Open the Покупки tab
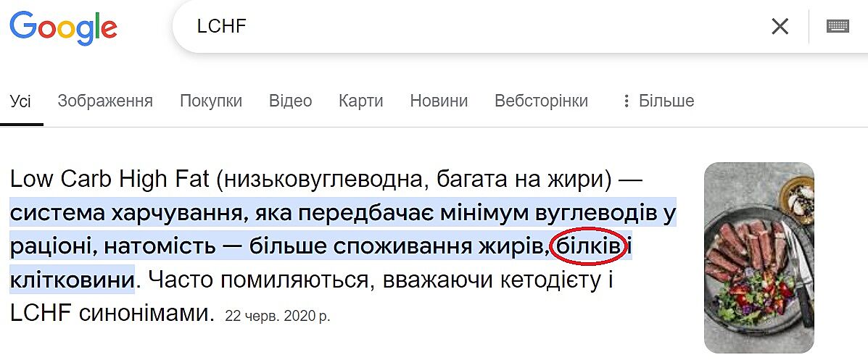Screen dimensions: 868x360 click(x=211, y=101)
